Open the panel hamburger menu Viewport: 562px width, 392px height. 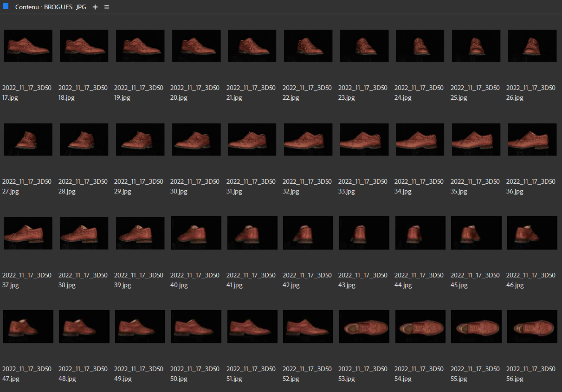coord(107,7)
